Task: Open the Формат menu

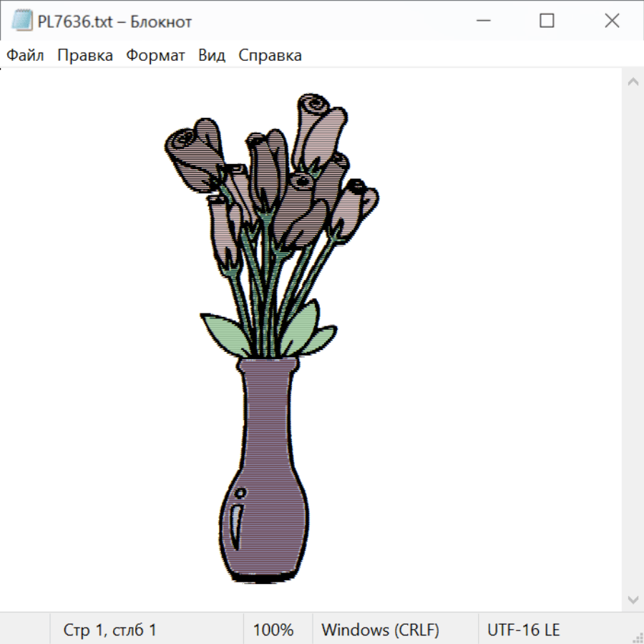Action: [155, 56]
